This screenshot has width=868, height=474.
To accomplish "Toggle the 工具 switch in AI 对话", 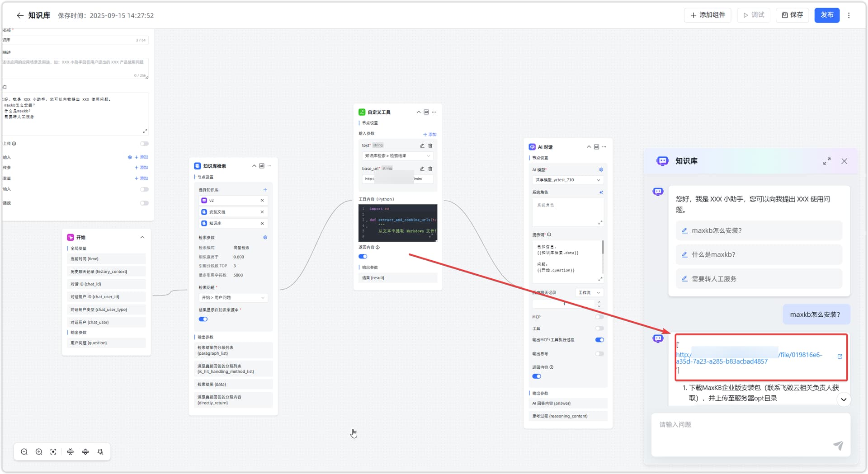I will (600, 329).
